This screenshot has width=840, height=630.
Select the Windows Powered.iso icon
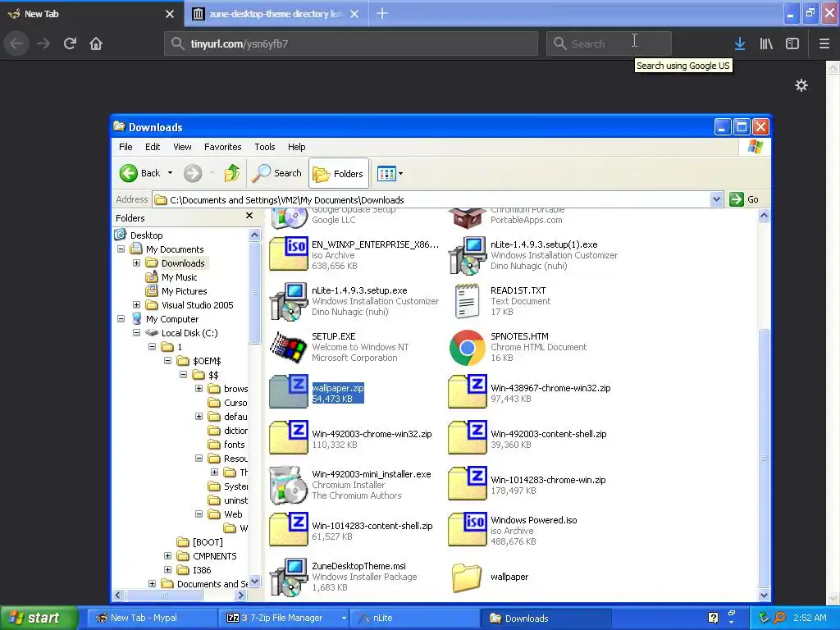click(468, 529)
